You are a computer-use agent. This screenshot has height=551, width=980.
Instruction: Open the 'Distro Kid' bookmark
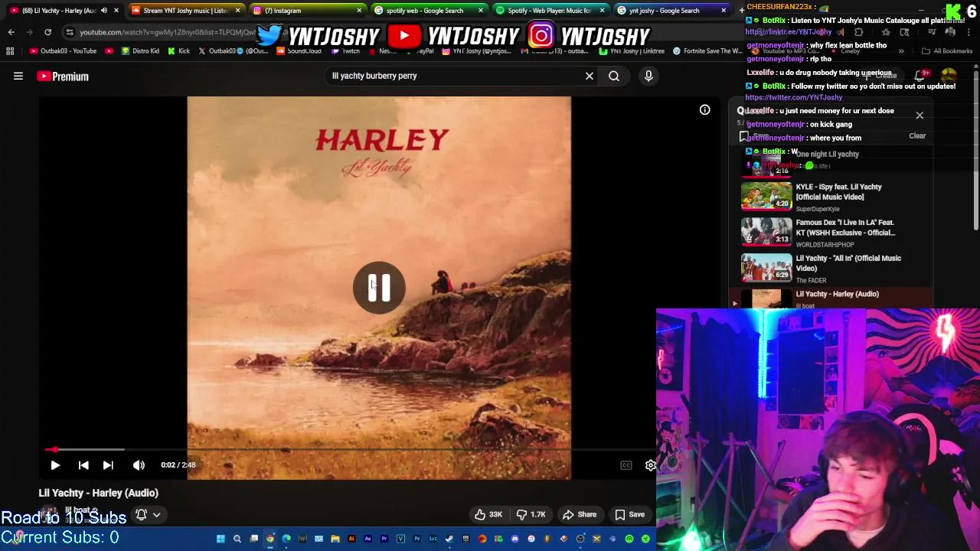(140, 51)
